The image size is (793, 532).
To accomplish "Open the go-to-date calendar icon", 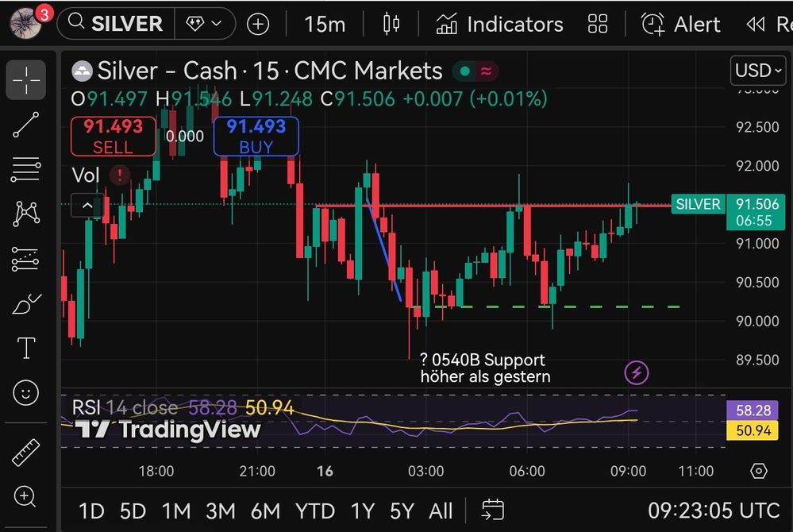I will tap(493, 509).
